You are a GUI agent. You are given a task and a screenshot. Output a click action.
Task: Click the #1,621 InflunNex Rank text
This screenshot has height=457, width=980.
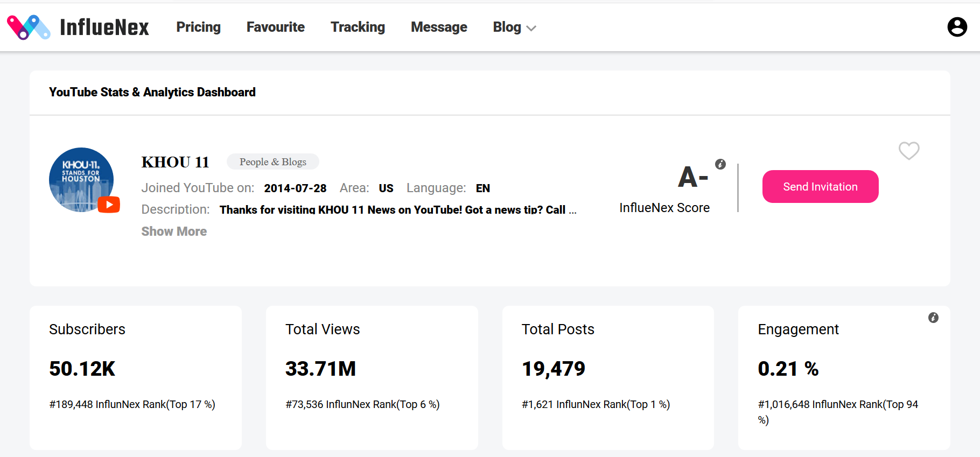tap(596, 404)
